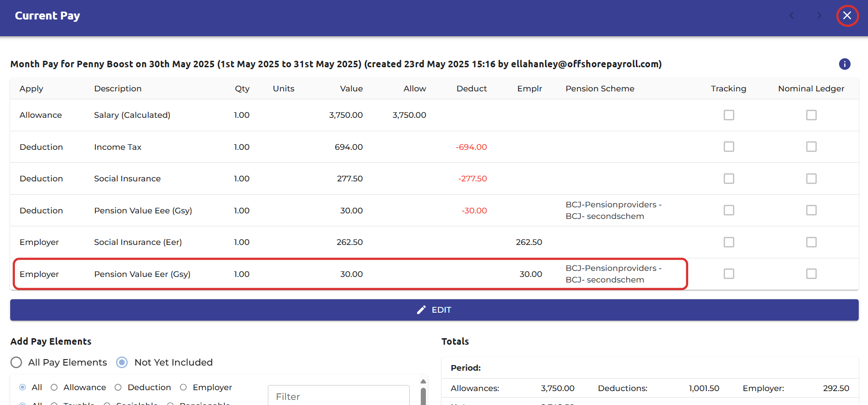Tick Nominal Ledger checkbox for Pension Value Eee
The height and width of the screenshot is (405, 868).
811,210
